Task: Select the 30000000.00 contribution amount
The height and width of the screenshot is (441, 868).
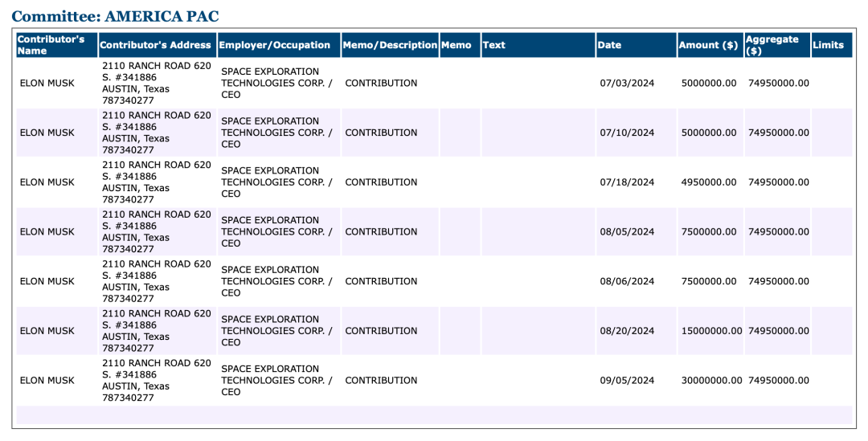Action: click(x=710, y=381)
